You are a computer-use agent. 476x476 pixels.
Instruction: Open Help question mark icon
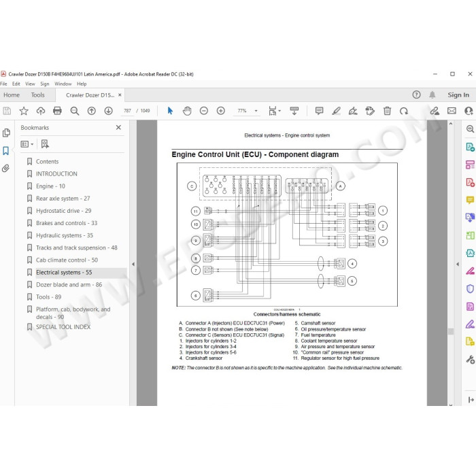[416, 95]
